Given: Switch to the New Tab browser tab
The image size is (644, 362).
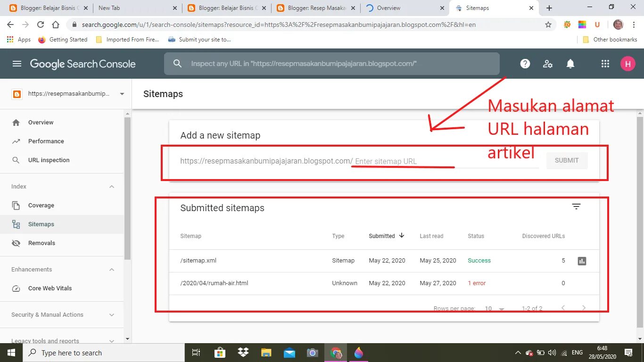Looking at the screenshot, I should (137, 8).
